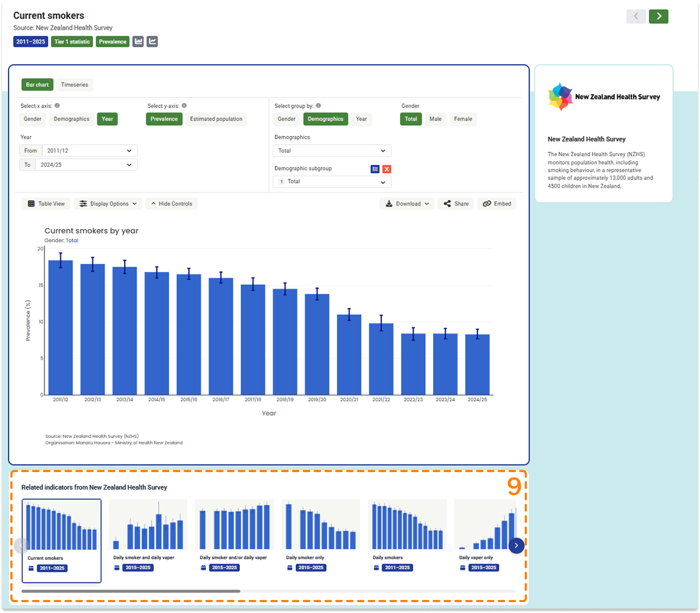700x613 pixels.
Task: Select the Bar chart tab
Action: (36, 84)
